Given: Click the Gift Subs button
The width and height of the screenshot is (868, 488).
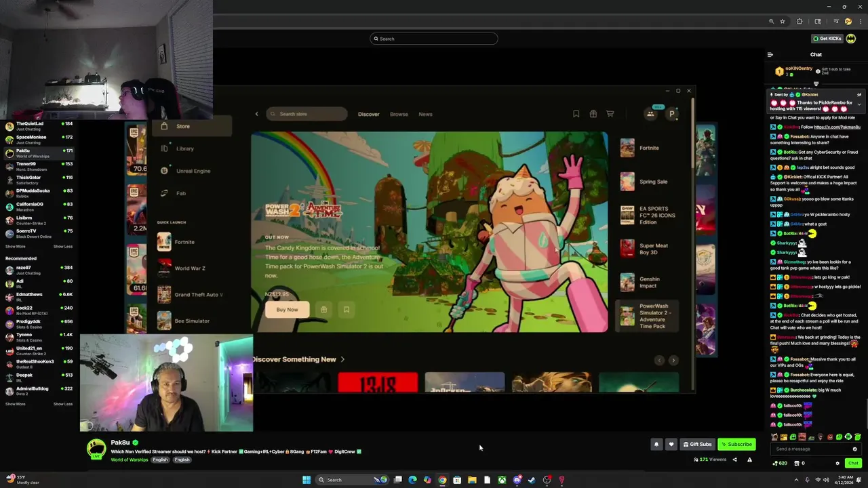Looking at the screenshot, I should [697, 445].
